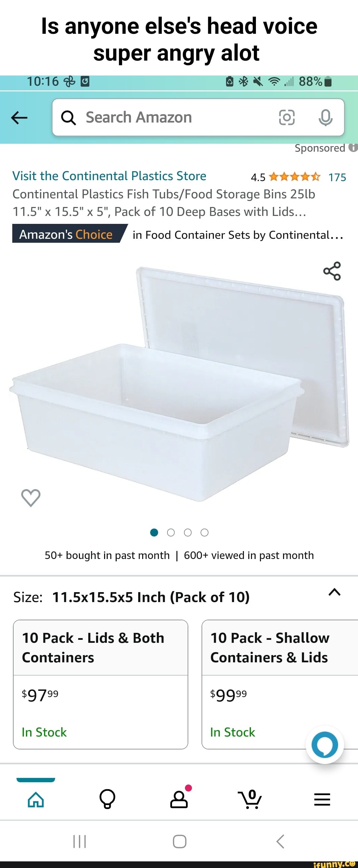Open the hamburger menu
The image size is (358, 868).
[322, 799]
